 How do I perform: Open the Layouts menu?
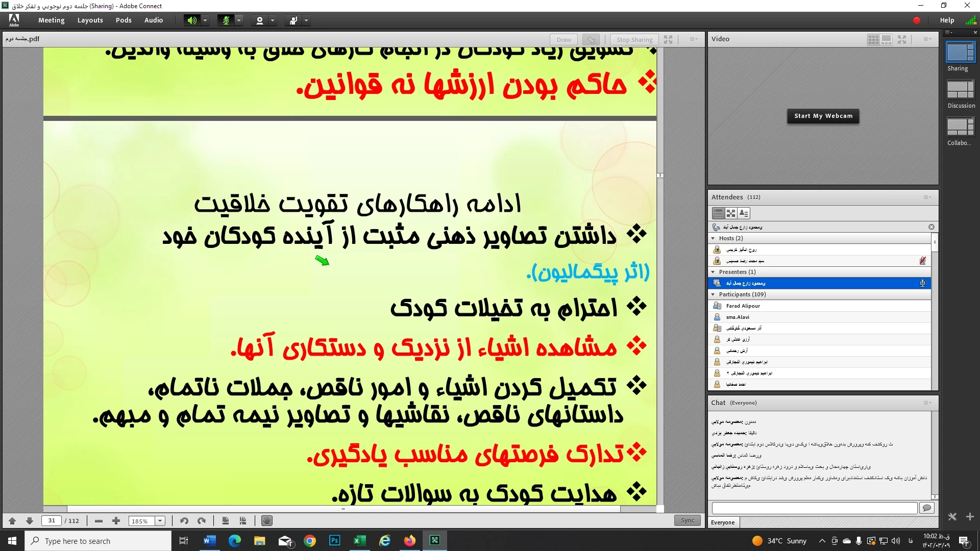pyautogui.click(x=90, y=20)
